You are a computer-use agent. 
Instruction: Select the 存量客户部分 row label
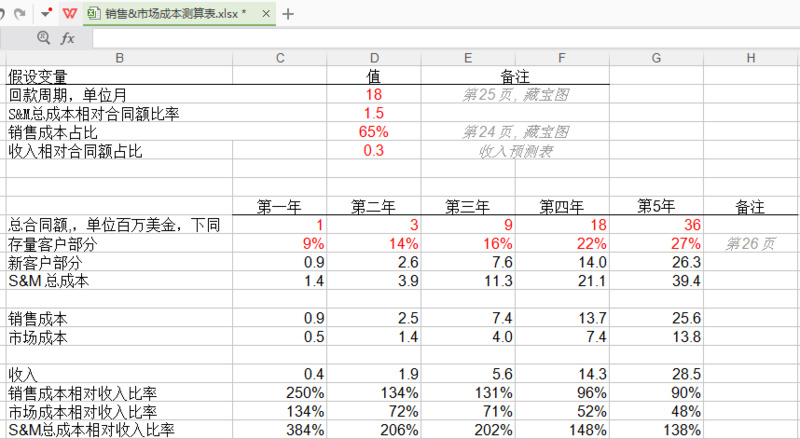point(119,243)
